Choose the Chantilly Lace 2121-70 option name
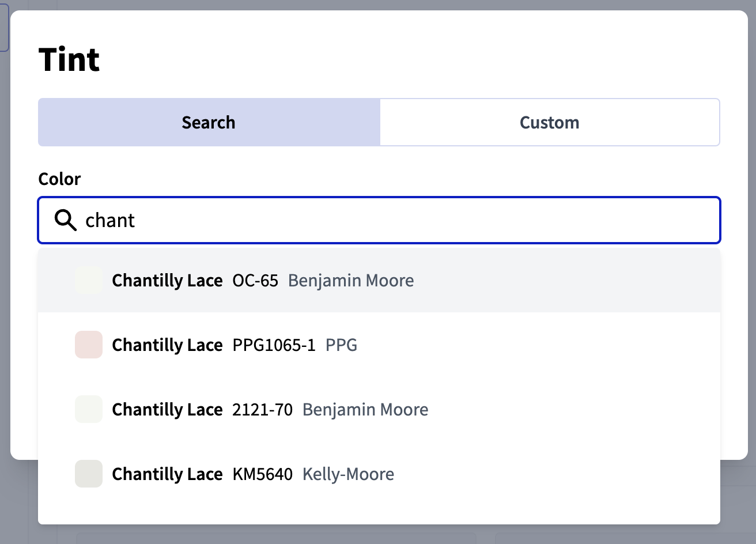 [x=167, y=410]
